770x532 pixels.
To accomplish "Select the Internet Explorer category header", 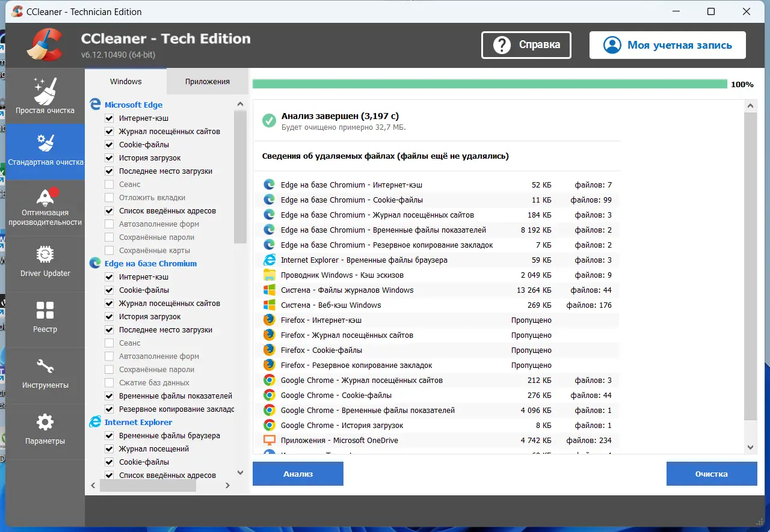I will (138, 423).
